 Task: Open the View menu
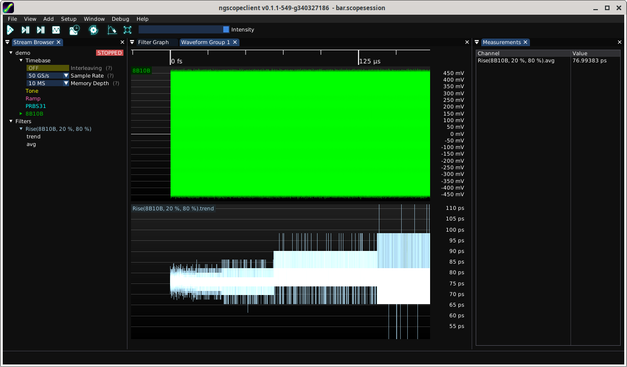tap(30, 19)
